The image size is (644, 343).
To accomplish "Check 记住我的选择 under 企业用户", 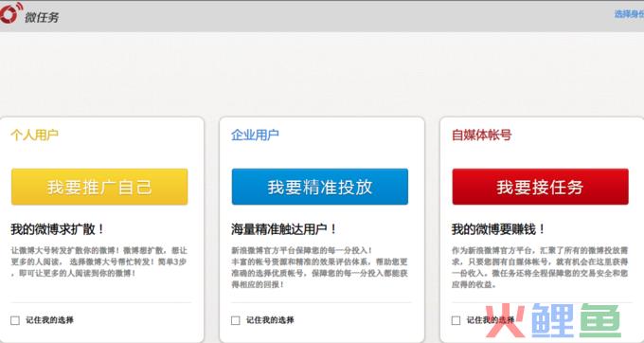I will point(235,320).
